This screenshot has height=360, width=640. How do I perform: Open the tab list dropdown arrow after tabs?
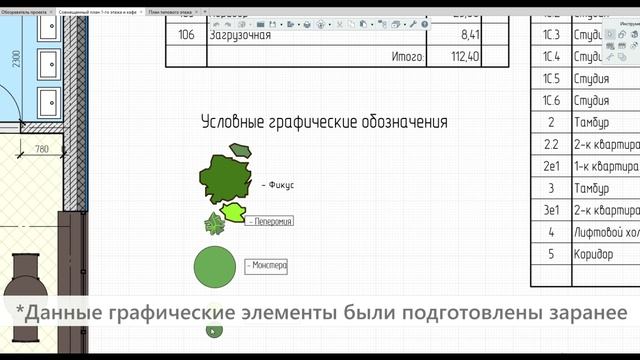pyautogui.click(x=205, y=12)
